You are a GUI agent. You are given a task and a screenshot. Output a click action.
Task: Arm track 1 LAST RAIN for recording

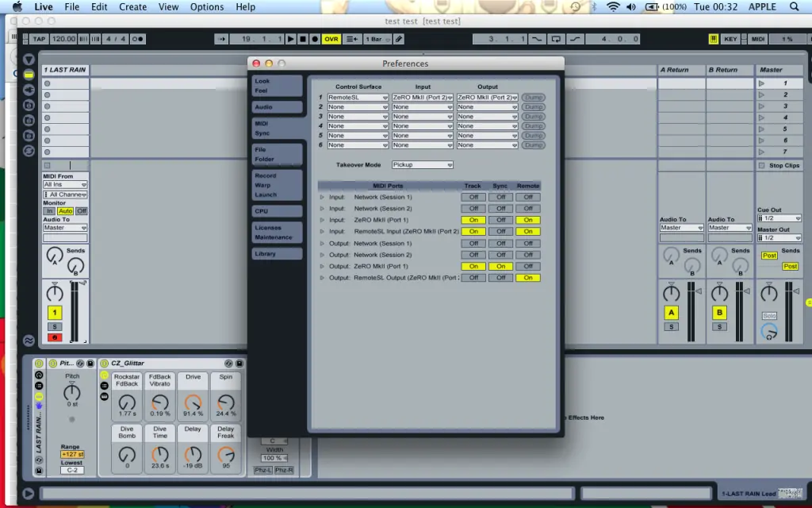pyautogui.click(x=55, y=337)
